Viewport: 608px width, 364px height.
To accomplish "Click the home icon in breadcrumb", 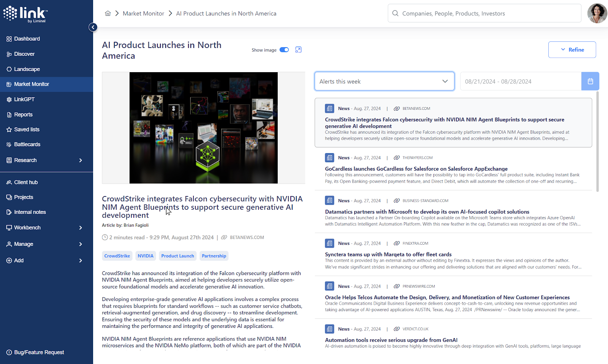I will point(108,13).
